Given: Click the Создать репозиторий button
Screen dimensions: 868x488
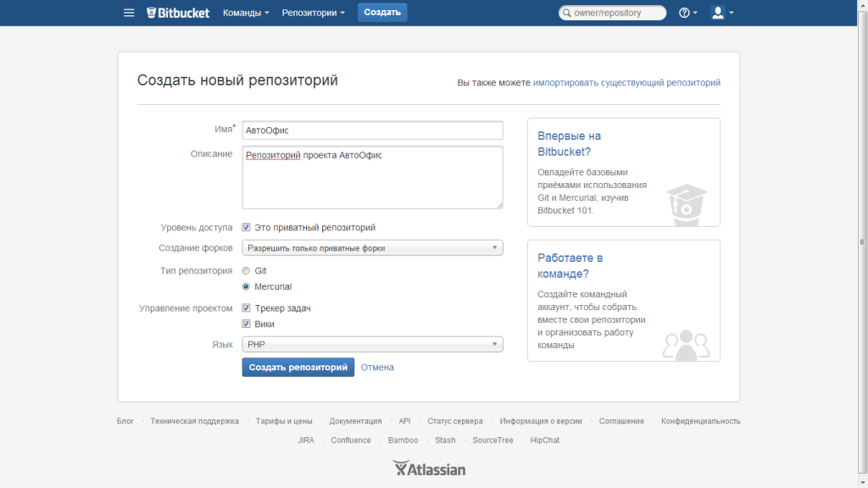Looking at the screenshot, I should tap(298, 367).
